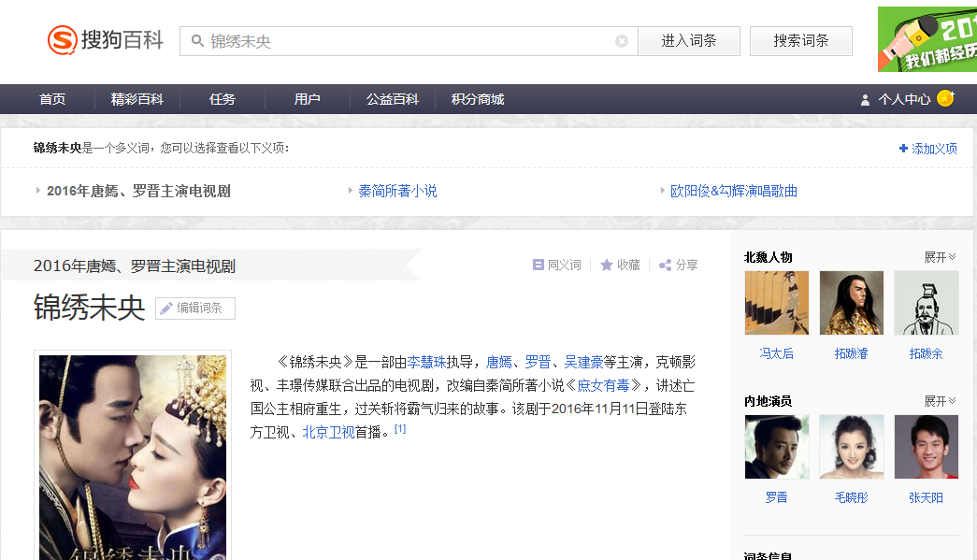Open 张天阳 actor photo thumbnail
Image resolution: width=977 pixels, height=560 pixels.
coord(927,447)
